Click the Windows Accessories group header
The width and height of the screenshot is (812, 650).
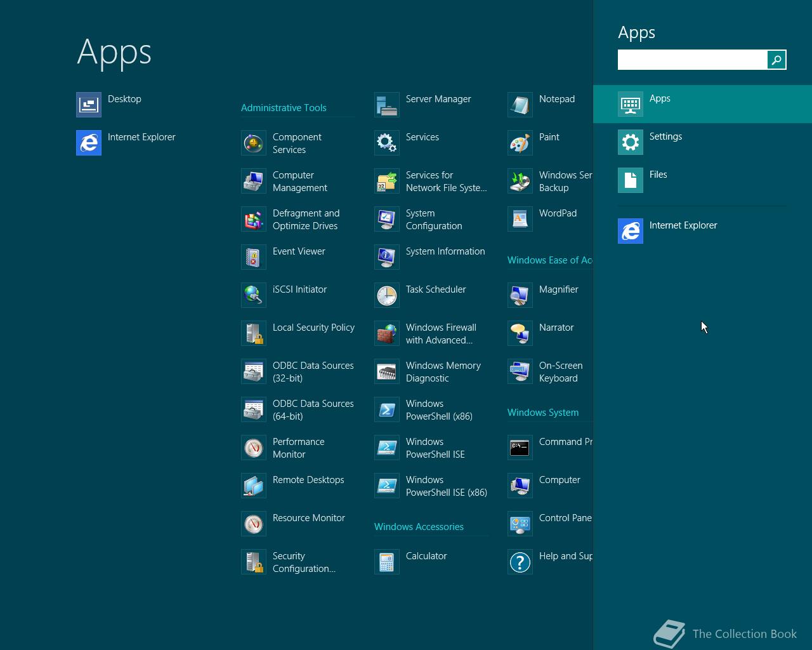tap(419, 527)
